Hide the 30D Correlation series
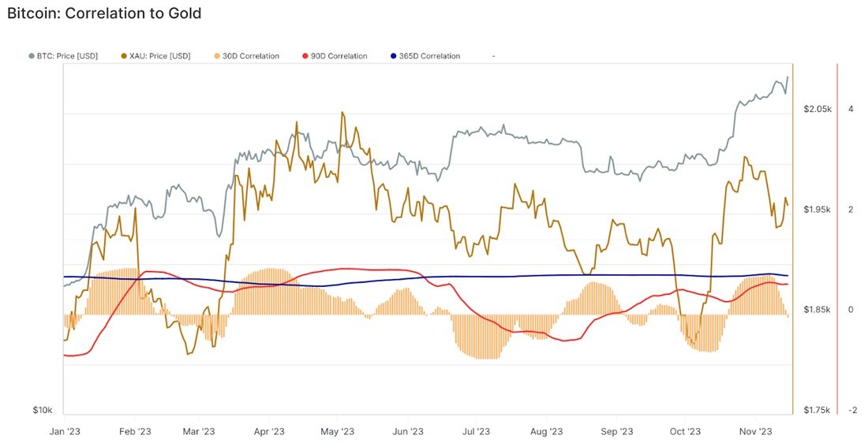 coord(246,56)
